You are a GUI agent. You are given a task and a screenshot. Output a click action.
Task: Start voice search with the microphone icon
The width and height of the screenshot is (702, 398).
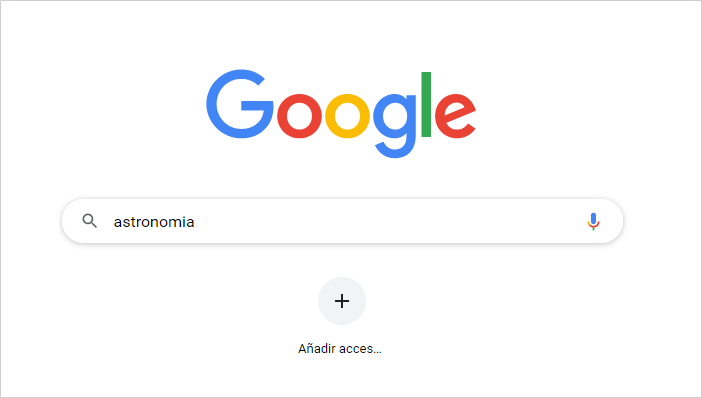coord(593,221)
